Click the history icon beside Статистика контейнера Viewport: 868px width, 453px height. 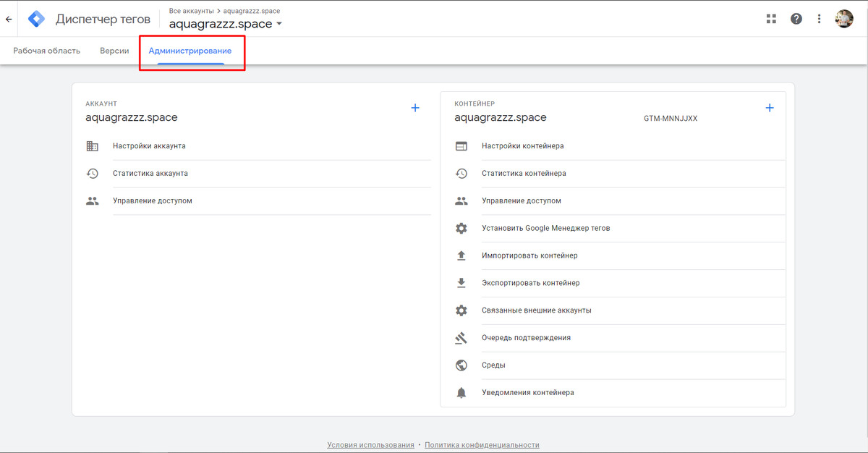[x=461, y=174]
